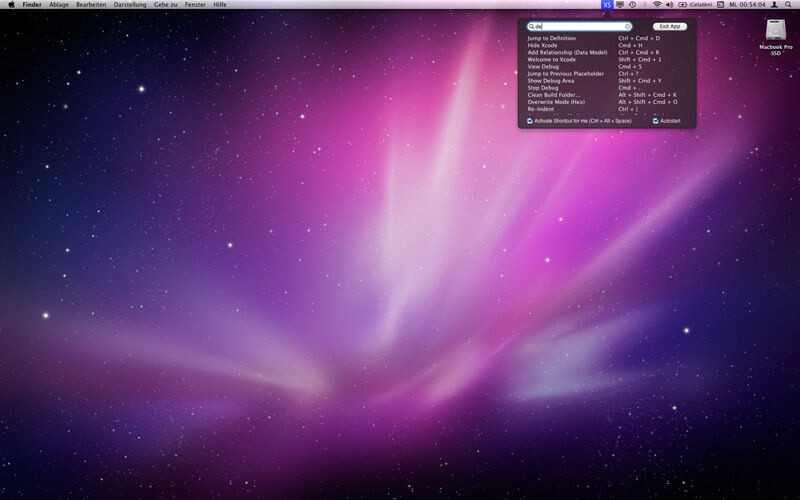Select the Clean Build Folder... entry
The height and width of the screenshot is (500, 800).
pyautogui.click(x=554, y=95)
